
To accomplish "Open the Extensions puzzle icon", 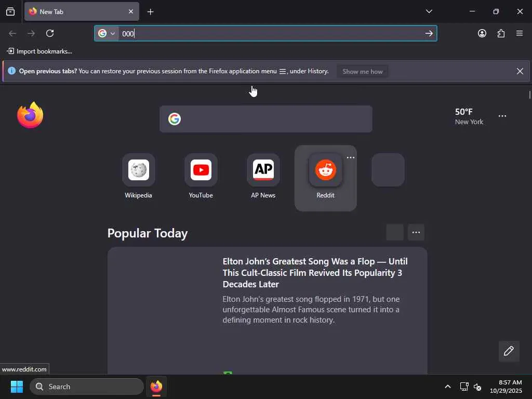I will click(x=501, y=33).
